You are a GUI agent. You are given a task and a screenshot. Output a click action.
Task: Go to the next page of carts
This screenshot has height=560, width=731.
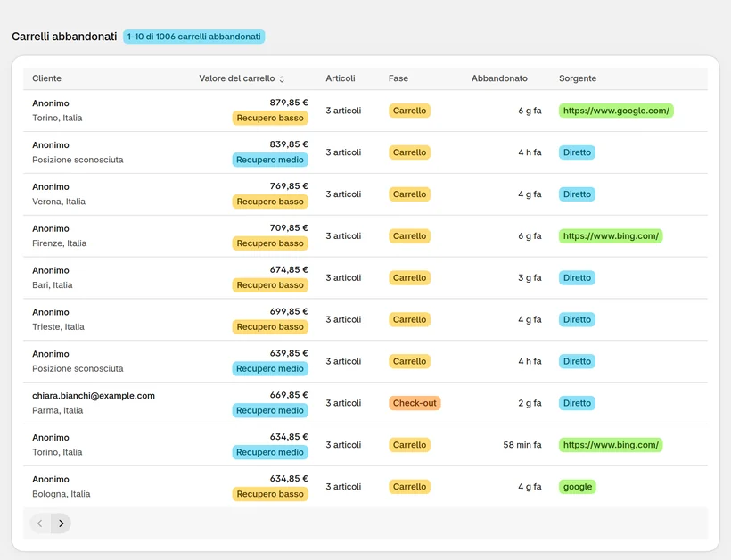click(x=62, y=523)
